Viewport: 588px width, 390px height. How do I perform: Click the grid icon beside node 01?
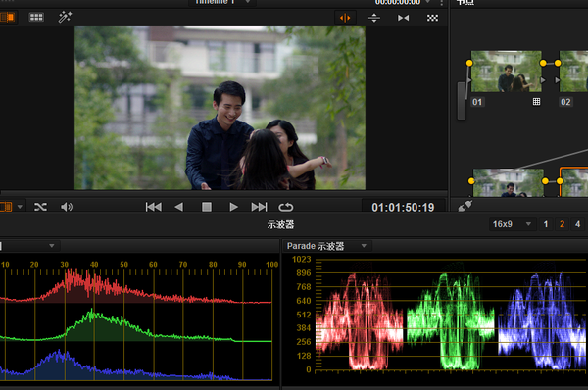[x=537, y=102]
